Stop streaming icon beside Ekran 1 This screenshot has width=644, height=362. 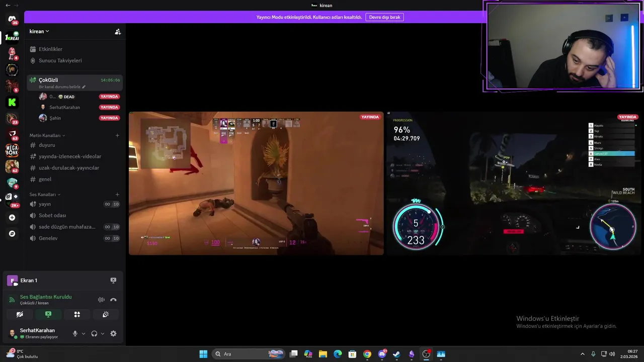coord(113,281)
